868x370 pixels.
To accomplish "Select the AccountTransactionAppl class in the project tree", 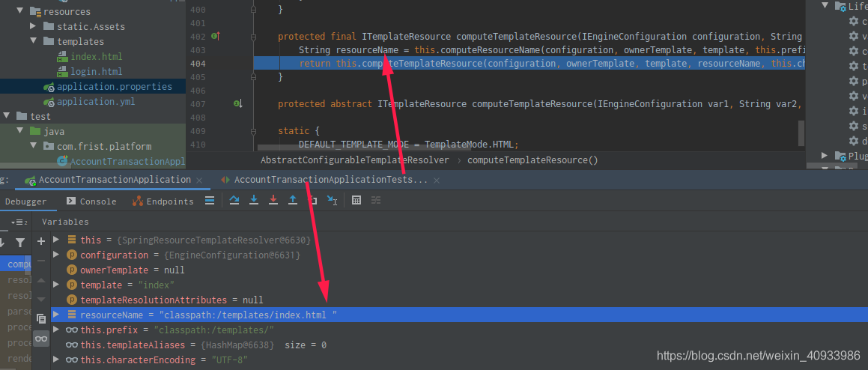I will tap(128, 161).
